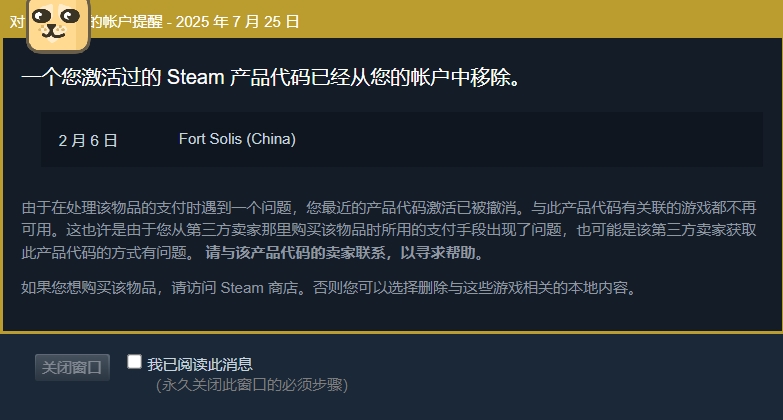Check the 我已阅读此消息 checkbox
Viewport: 783px width, 420px height.
tap(134, 362)
